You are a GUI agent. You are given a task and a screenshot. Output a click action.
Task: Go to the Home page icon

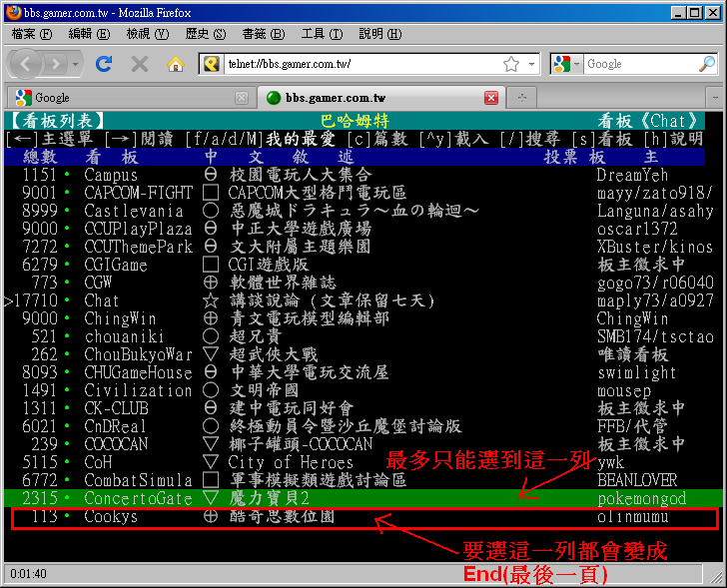tap(176, 64)
